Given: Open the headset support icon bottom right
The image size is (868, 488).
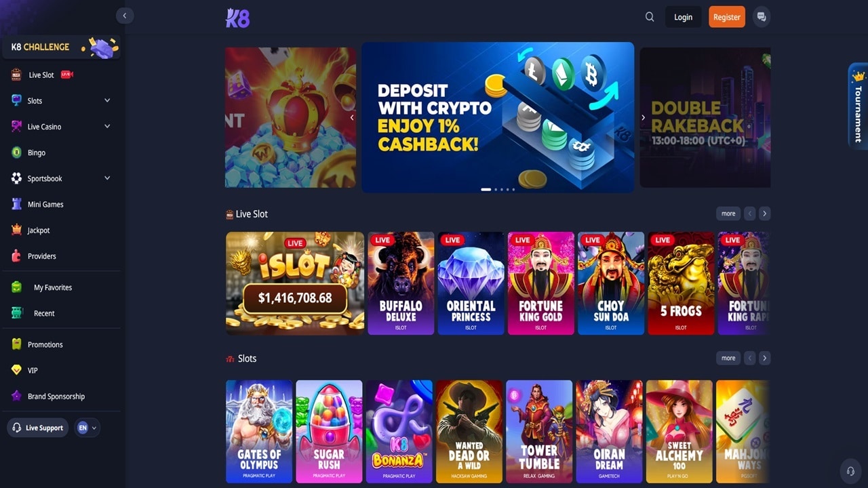Looking at the screenshot, I should [x=850, y=471].
